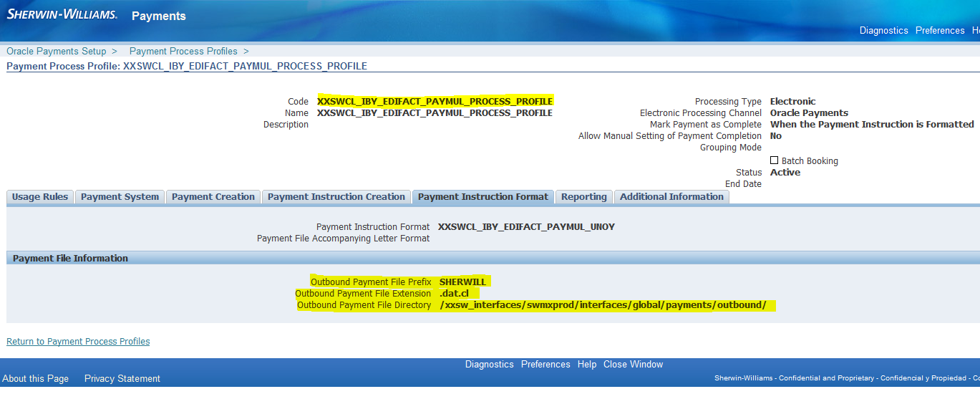Click the .dat.cl file extension value
This screenshot has width=980, height=394.
coord(455,294)
